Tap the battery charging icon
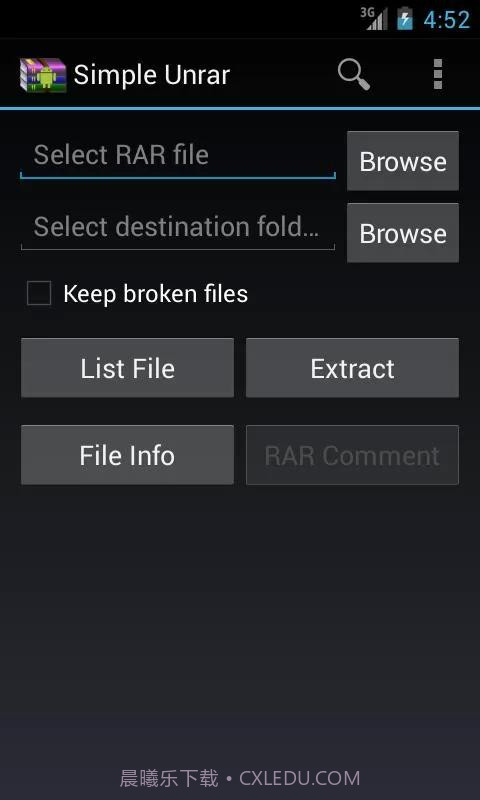 pyautogui.click(x=405, y=19)
